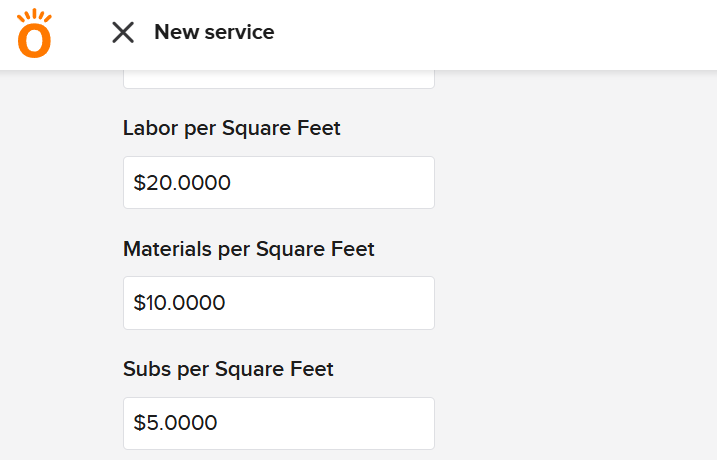Focus the Materials per Square Feet field

(x=278, y=303)
